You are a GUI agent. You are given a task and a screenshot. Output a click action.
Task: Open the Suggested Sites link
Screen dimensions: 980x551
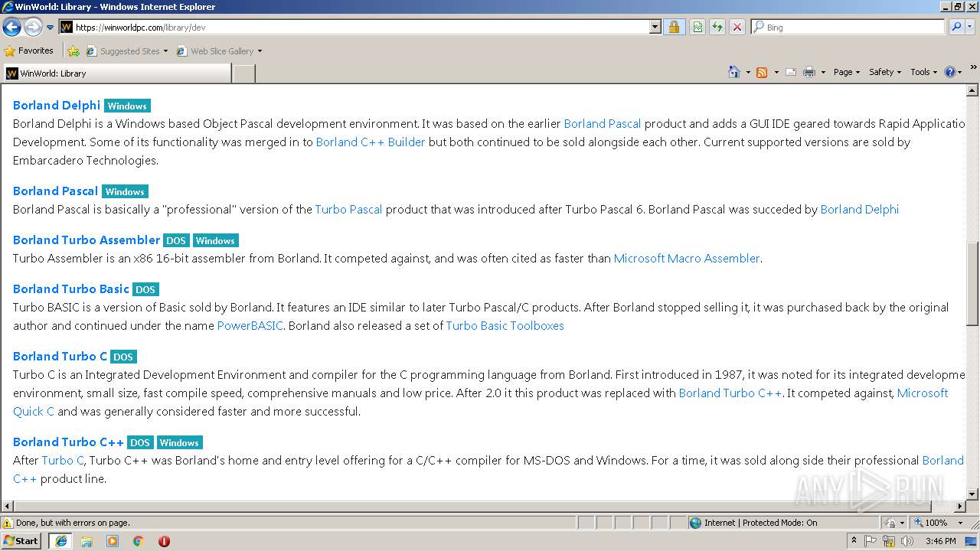coord(126,51)
